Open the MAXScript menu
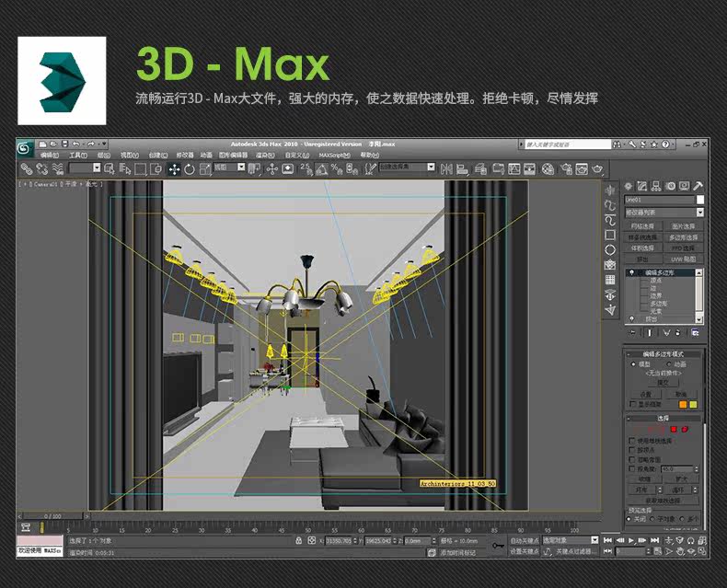Viewport: 727px width, 588px height. click(334, 156)
